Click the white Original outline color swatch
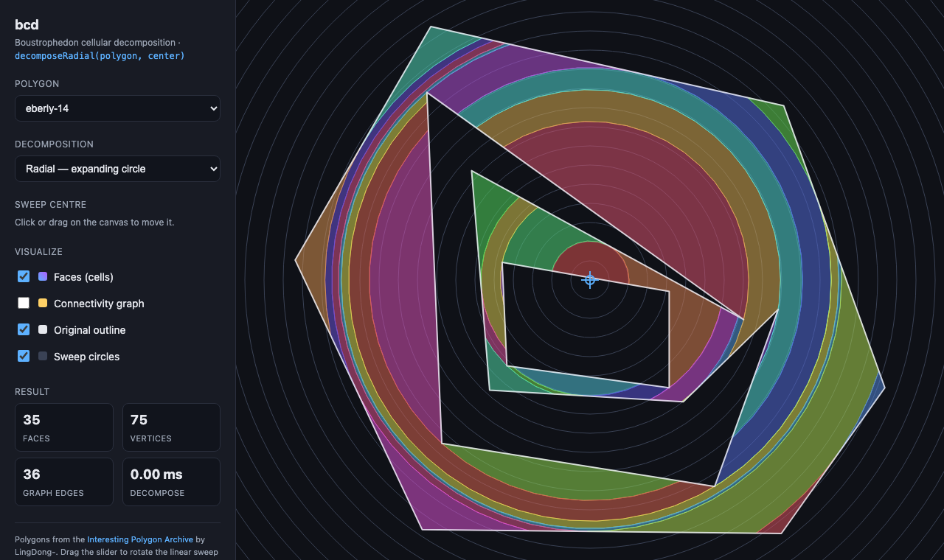This screenshot has width=944, height=560. pos(43,330)
